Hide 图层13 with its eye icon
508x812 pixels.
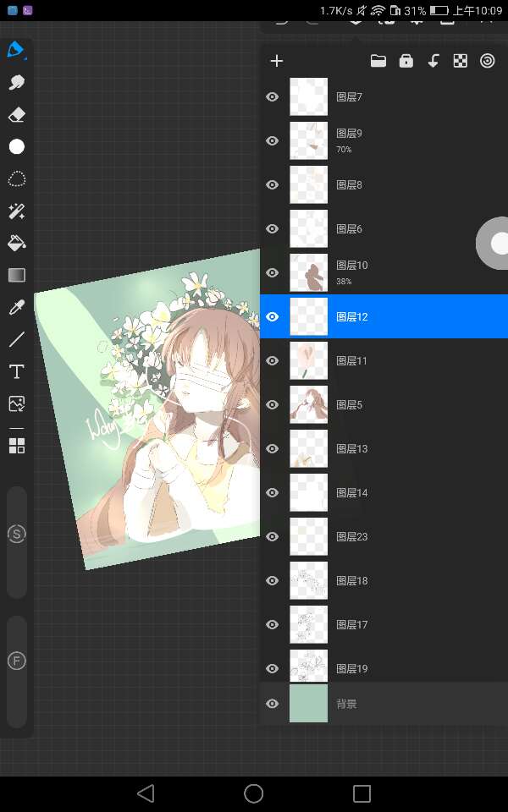click(272, 449)
